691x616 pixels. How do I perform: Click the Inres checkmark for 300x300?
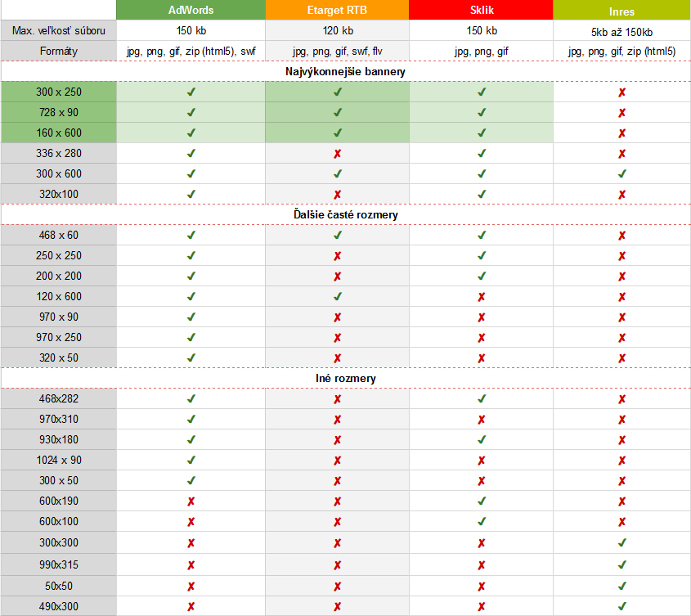point(621,542)
